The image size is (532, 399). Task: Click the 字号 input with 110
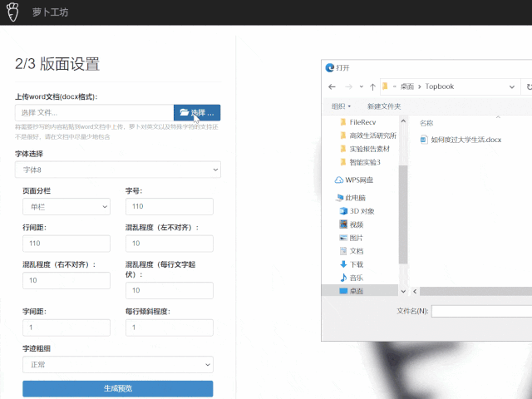click(170, 207)
